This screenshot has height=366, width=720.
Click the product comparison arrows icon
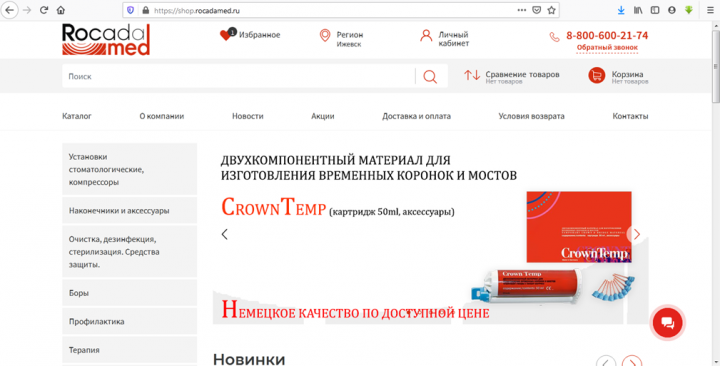[x=472, y=75]
